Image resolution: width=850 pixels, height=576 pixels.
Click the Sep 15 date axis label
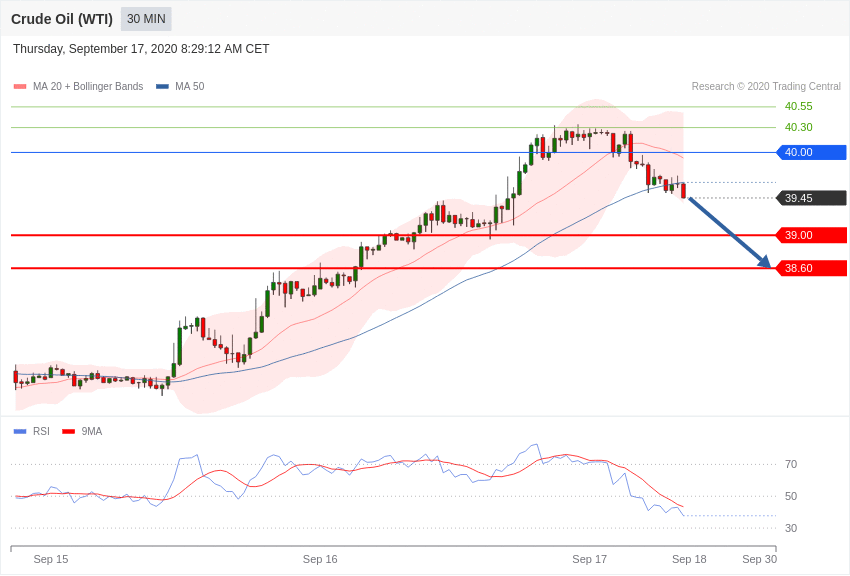pyautogui.click(x=51, y=559)
